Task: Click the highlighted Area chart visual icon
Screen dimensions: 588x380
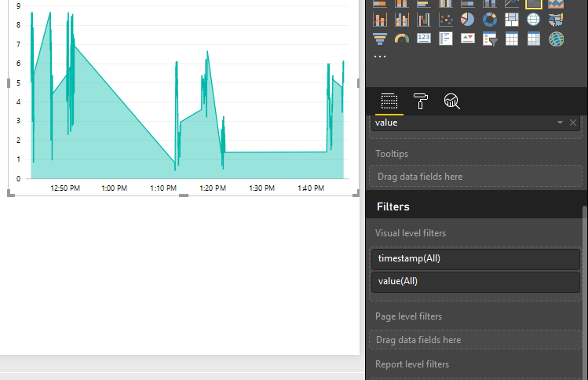Action: (534, 4)
